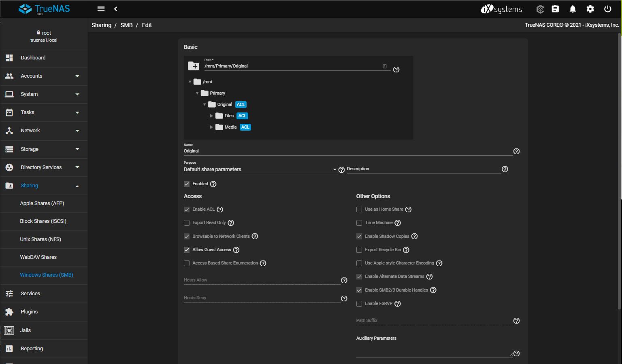Open the settings gear icon in header

click(590, 9)
